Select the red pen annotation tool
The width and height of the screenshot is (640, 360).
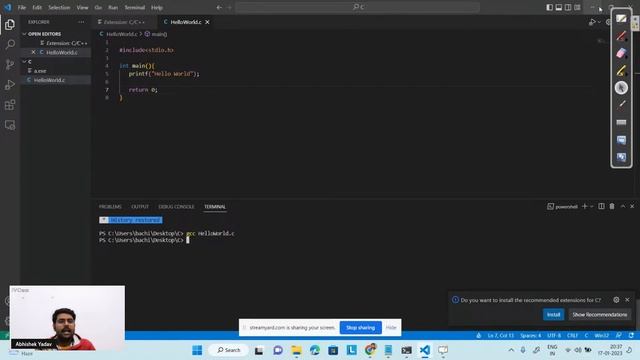coord(621,36)
